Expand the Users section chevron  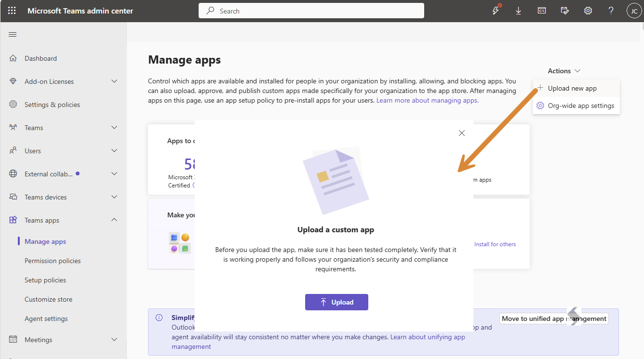114,151
